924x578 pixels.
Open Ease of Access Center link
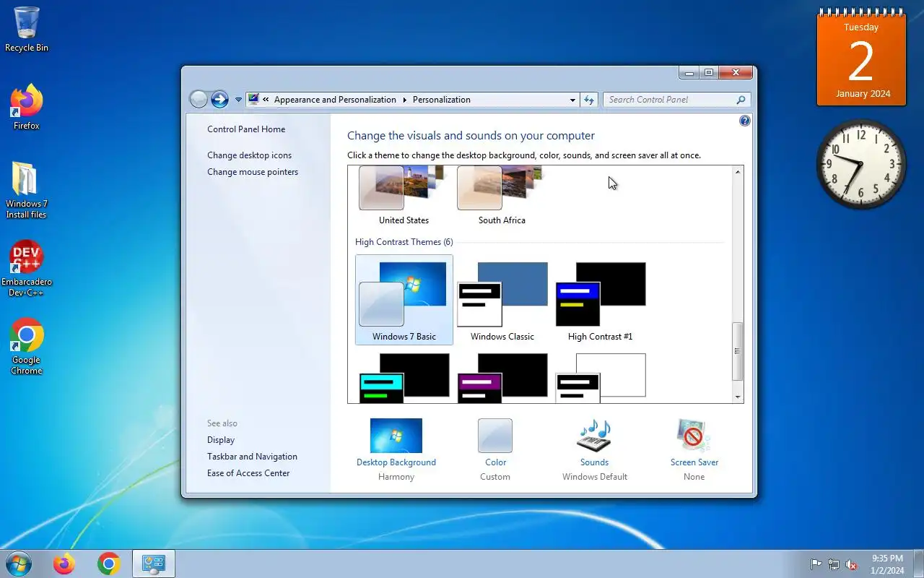pyautogui.click(x=248, y=473)
